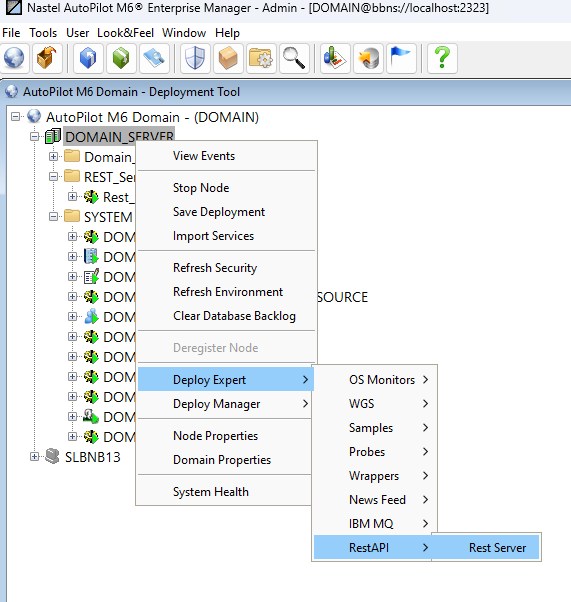Expand the Rest_ service node

(72, 197)
